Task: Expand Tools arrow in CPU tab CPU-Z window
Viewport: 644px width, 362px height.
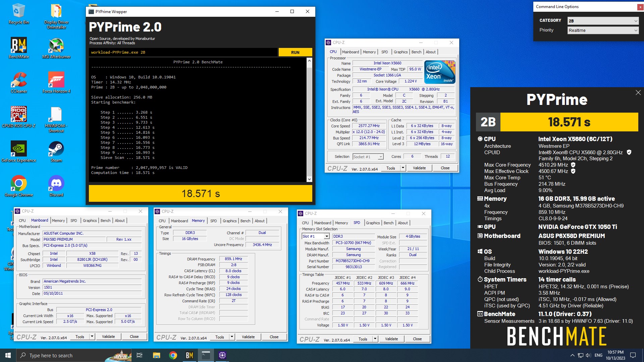Action: 403,168
